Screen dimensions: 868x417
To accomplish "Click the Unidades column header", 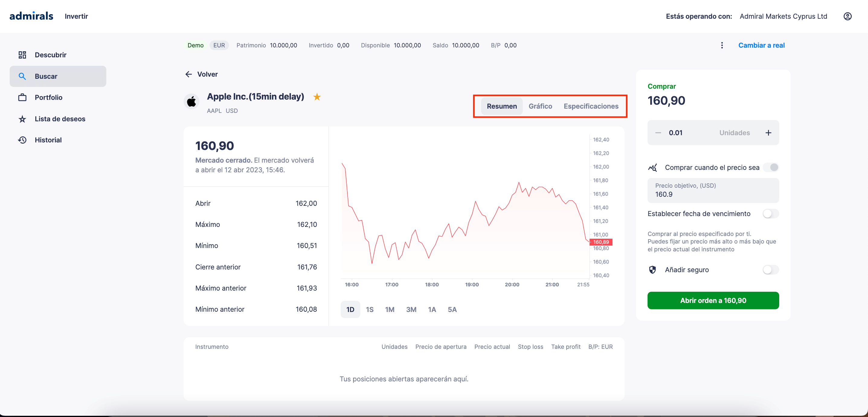I will pyautogui.click(x=394, y=347).
